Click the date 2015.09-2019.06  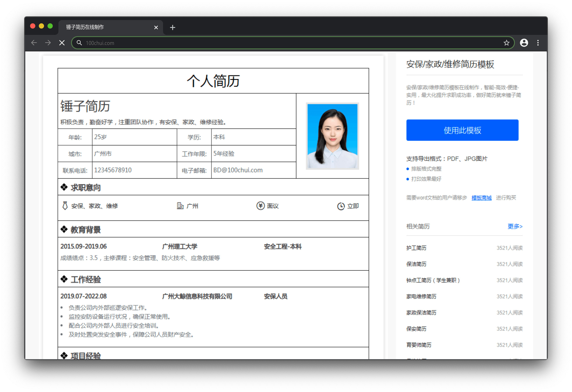point(83,247)
